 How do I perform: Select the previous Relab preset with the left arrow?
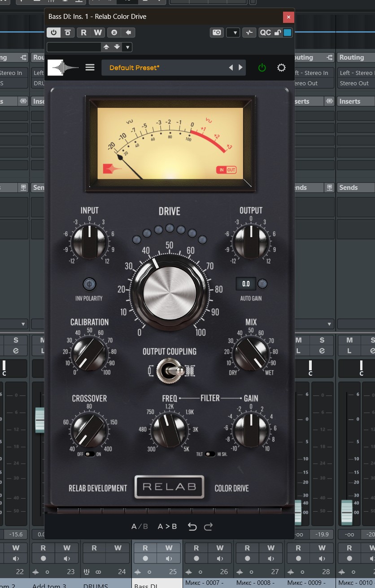pyautogui.click(x=231, y=68)
